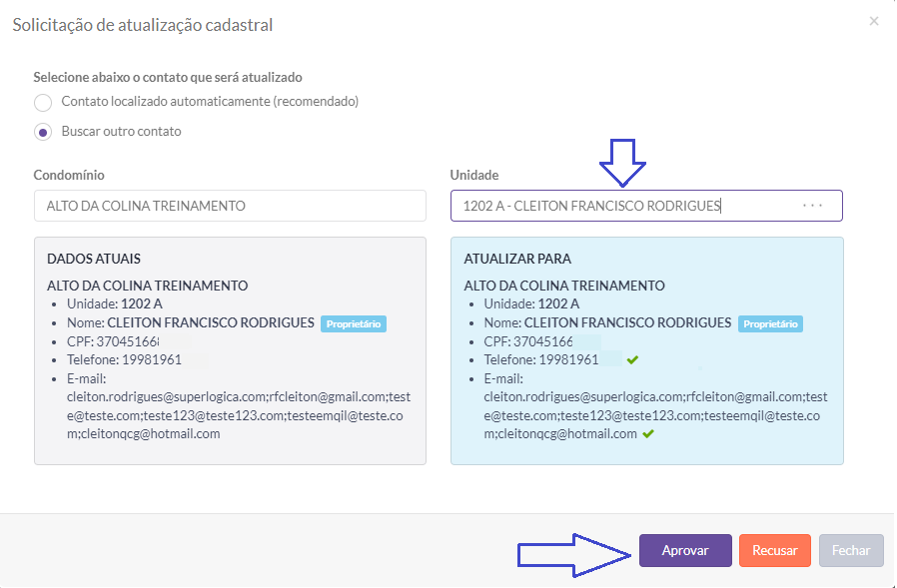Approve the update with Aprovar button
Viewport: 897px width, 588px height.
(x=685, y=550)
